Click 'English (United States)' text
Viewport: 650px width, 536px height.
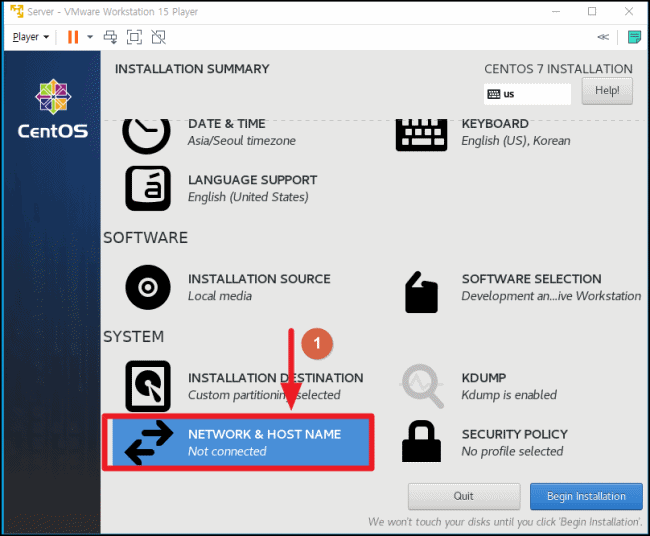click(x=248, y=197)
